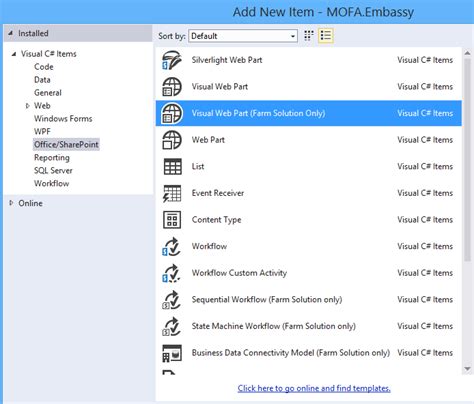Click the Business Data Connectivity Model icon
The image size is (474, 404).
(x=172, y=353)
